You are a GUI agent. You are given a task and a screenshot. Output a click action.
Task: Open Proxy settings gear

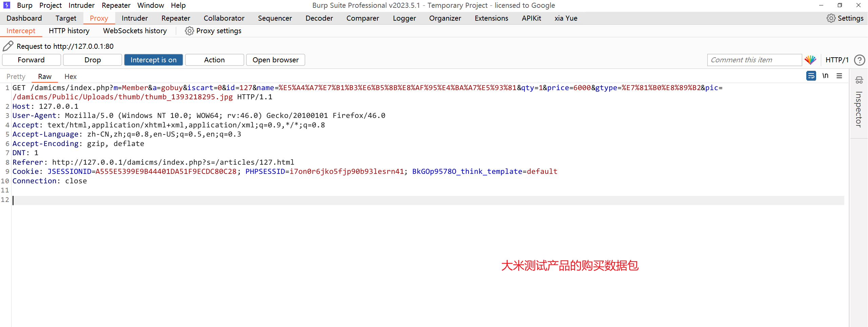tap(189, 31)
